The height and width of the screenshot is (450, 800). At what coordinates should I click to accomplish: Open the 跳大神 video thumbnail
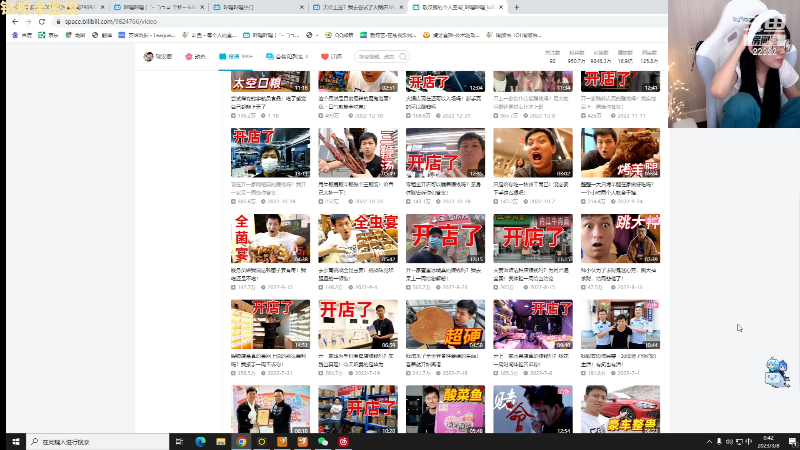coord(620,238)
